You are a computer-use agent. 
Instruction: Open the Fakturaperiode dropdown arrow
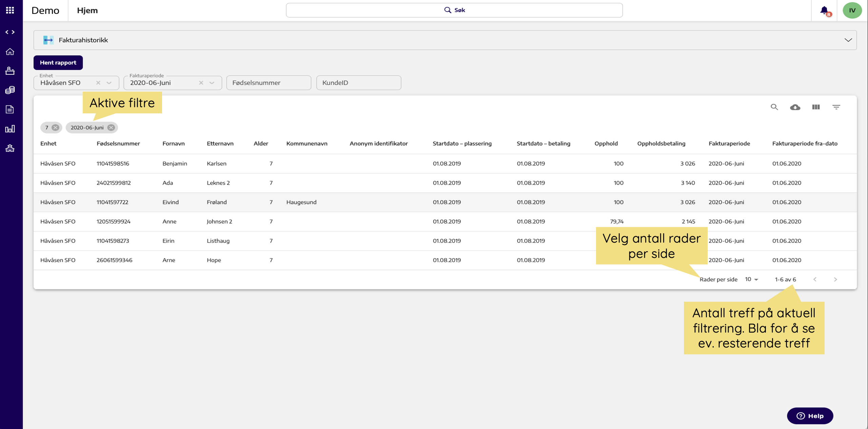click(212, 82)
